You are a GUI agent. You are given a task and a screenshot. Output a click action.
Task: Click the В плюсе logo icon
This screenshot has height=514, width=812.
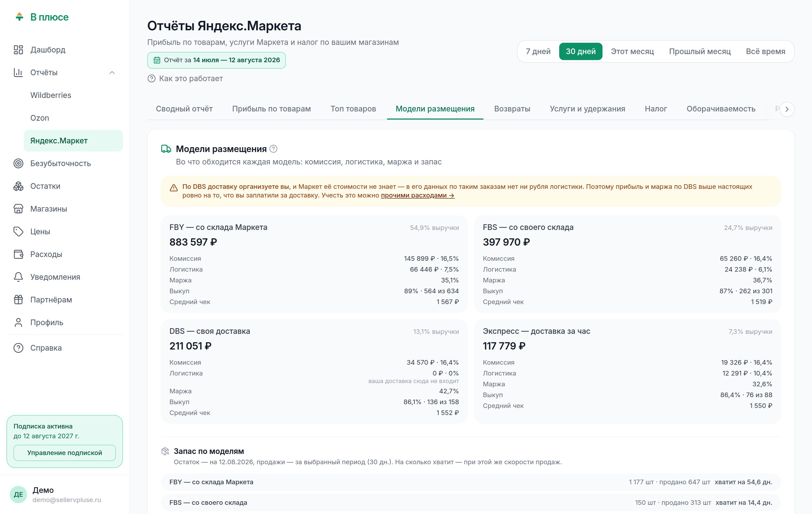[x=19, y=17]
